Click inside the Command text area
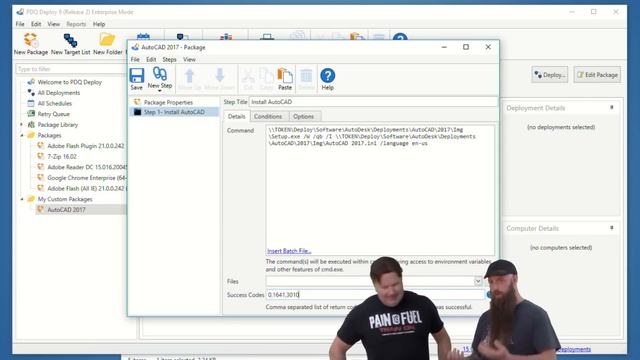640x360 pixels. click(x=380, y=190)
